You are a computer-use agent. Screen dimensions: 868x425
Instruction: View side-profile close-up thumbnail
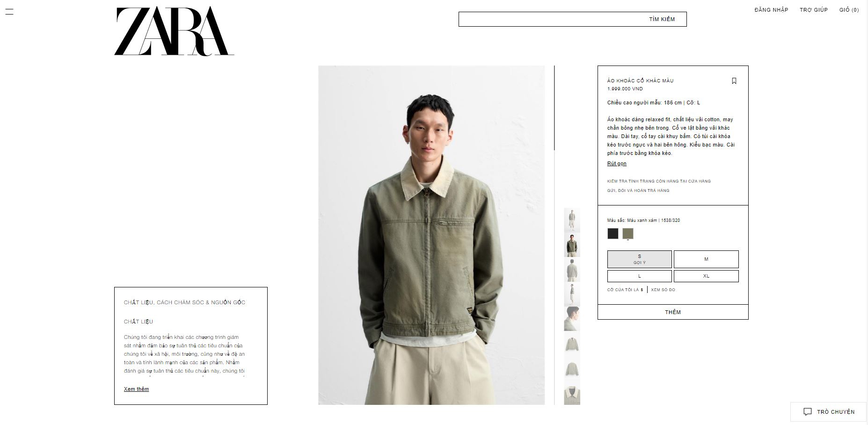572,318
